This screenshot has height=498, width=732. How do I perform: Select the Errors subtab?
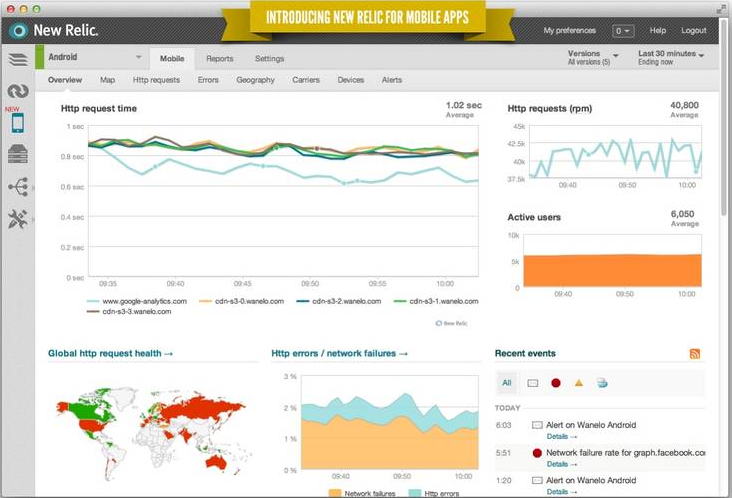tap(208, 80)
